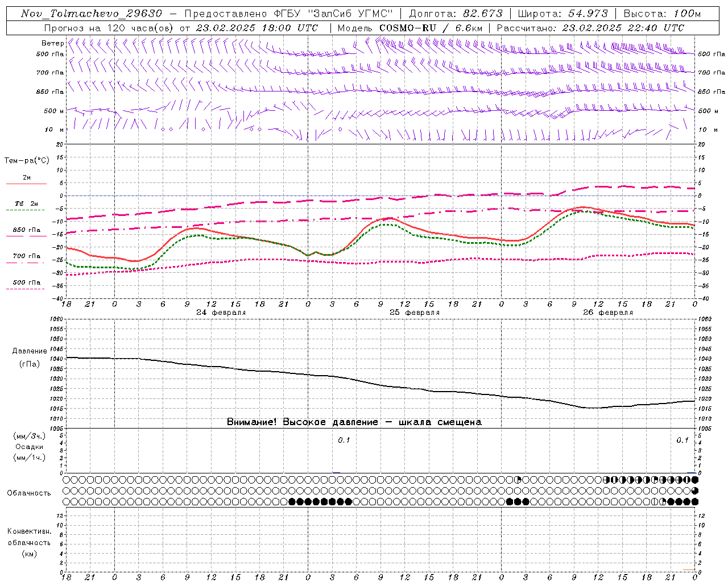Screen dimensions: 728x582
Task: Click the '0.1' precipitation value near 25 февраля
Action: coord(344,440)
